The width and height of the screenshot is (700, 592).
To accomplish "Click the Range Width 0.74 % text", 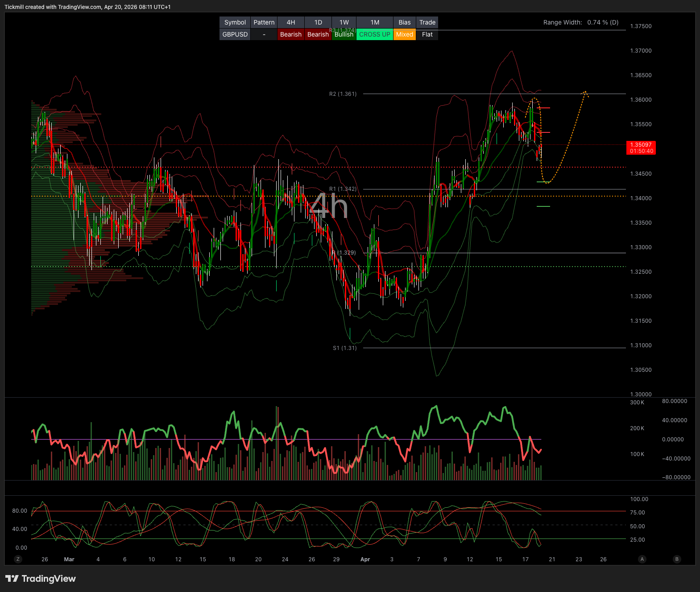I will click(580, 22).
